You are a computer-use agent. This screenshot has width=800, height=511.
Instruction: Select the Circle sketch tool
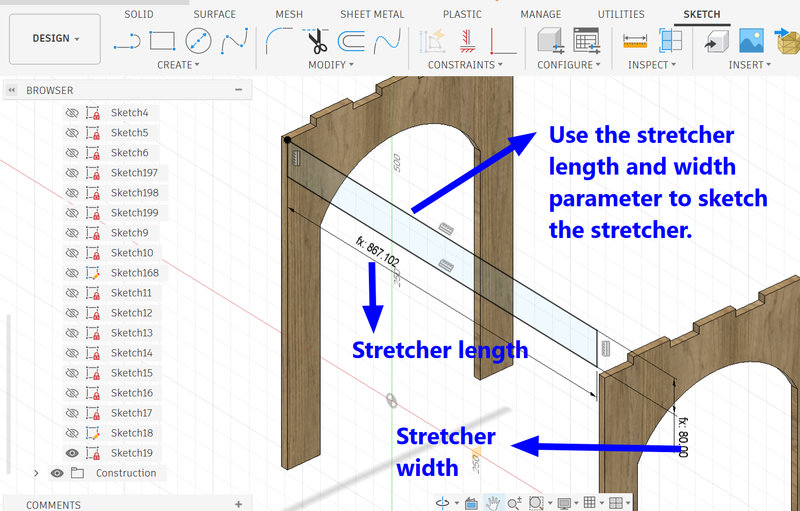[198, 41]
